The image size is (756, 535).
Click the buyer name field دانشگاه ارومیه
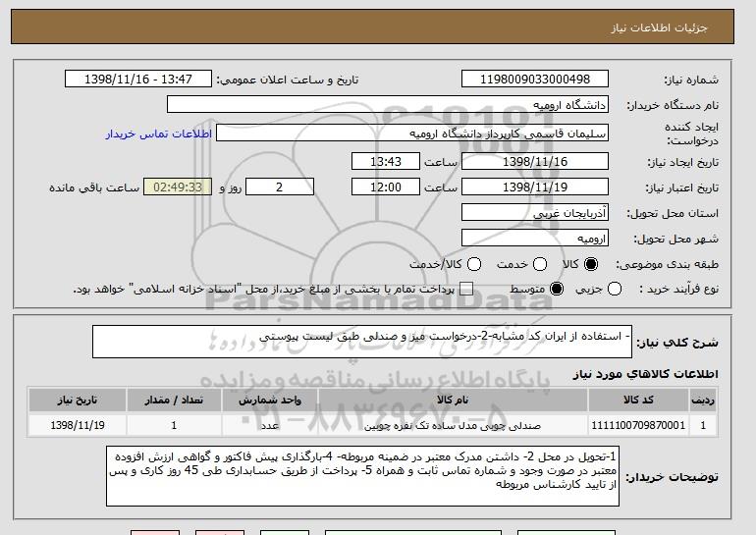[388, 105]
